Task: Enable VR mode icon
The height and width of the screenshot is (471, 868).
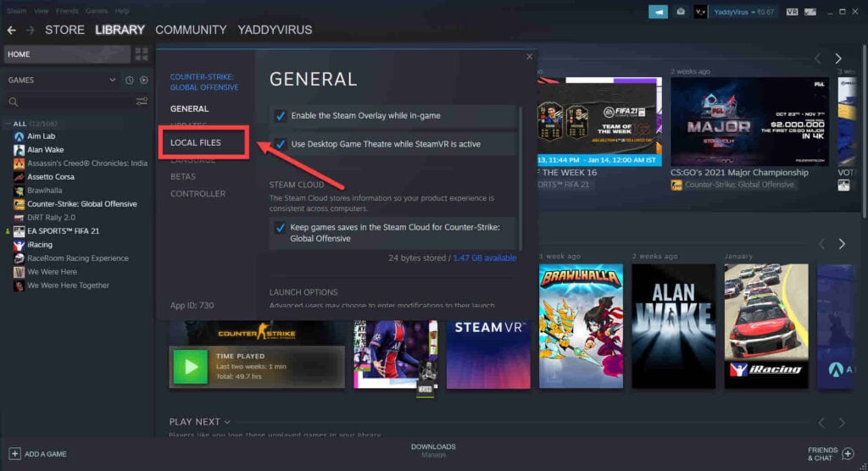Action: 793,12
